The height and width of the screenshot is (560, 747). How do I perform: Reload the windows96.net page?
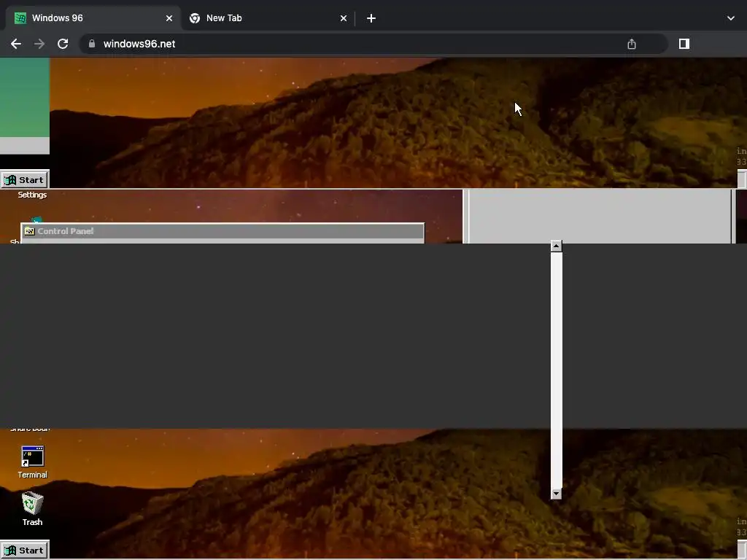tap(63, 44)
